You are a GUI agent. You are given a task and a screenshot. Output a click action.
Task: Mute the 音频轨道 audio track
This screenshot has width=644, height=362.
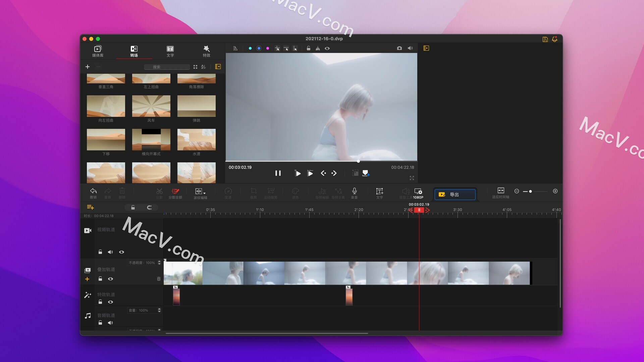110,323
